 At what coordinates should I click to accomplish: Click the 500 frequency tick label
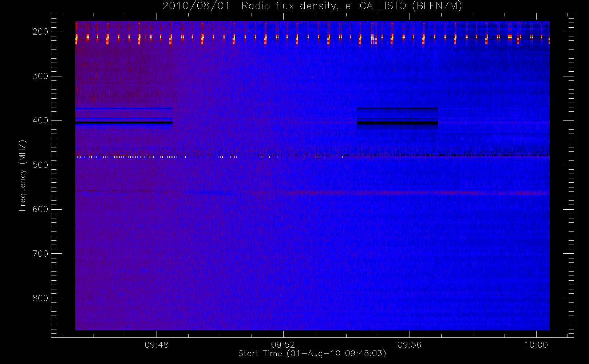[x=40, y=165]
